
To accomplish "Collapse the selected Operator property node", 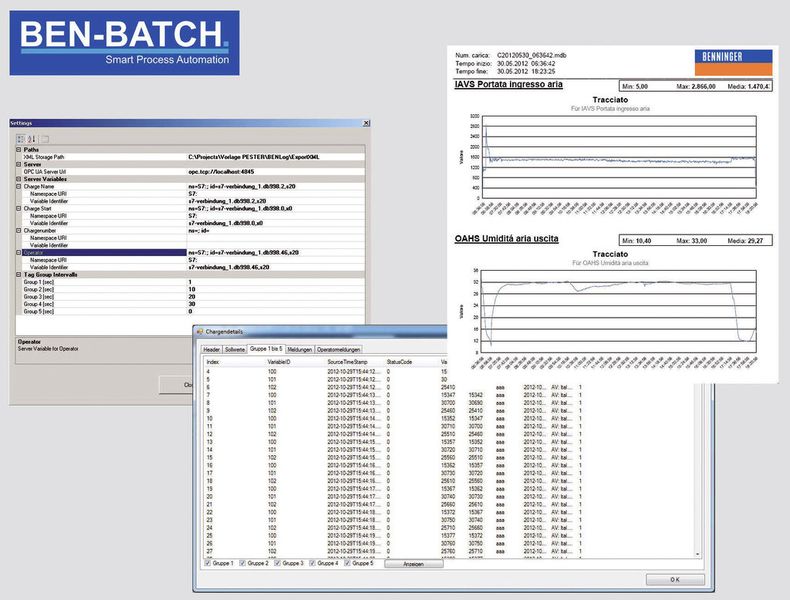I will pyautogui.click(x=19, y=252).
